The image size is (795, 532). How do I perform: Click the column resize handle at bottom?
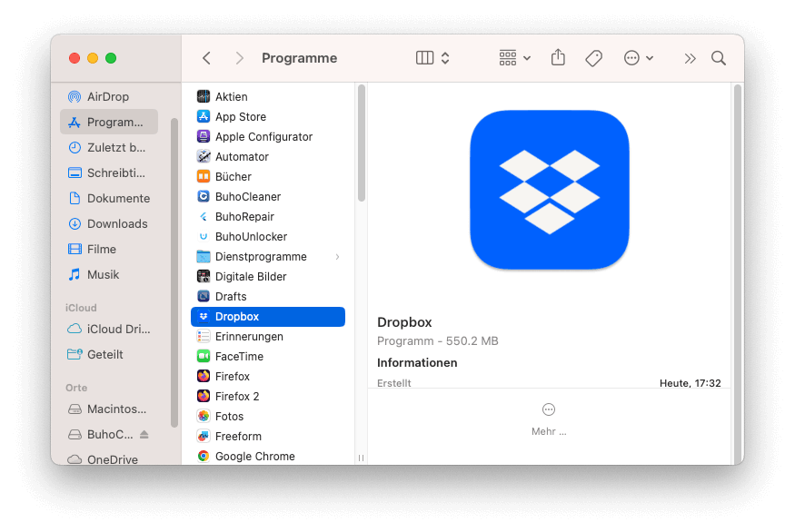tap(361, 458)
